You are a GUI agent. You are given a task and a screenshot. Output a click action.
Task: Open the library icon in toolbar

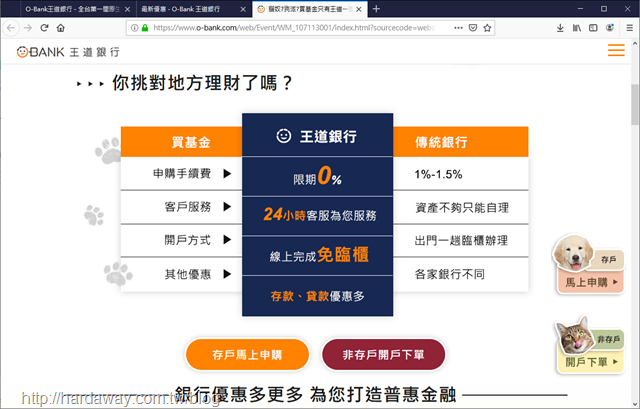pyautogui.click(x=577, y=28)
